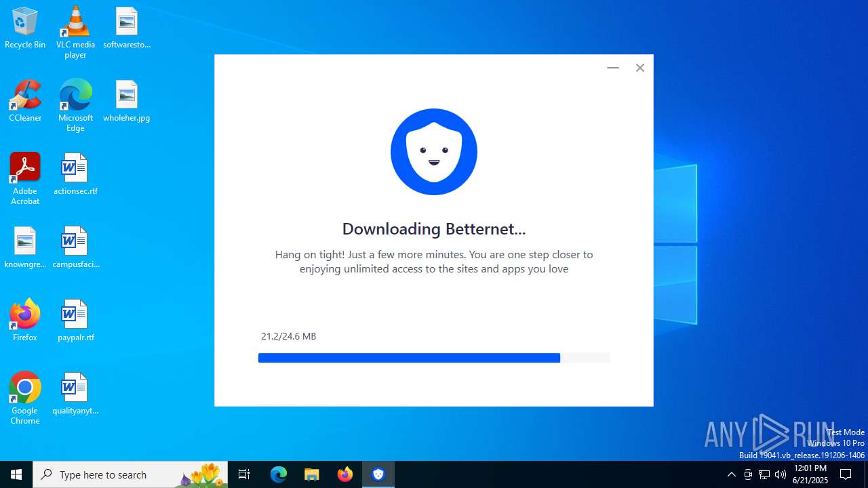868x488 pixels.
Task: Open the Windows Start menu
Action: 16,474
